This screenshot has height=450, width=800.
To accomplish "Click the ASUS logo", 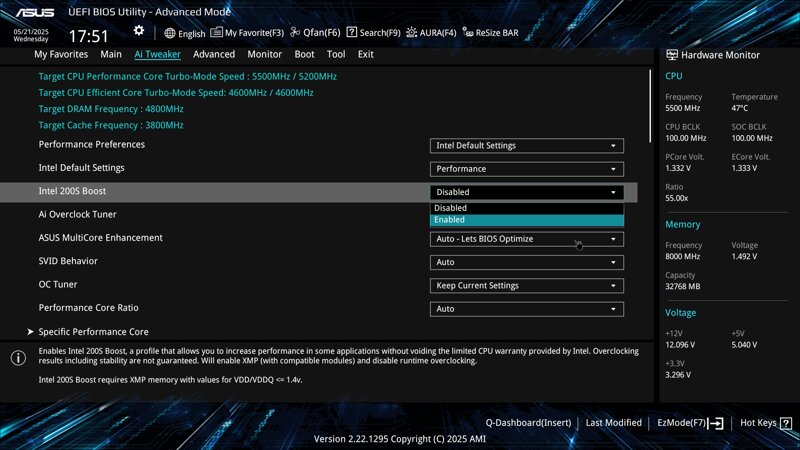I will pyautogui.click(x=35, y=13).
